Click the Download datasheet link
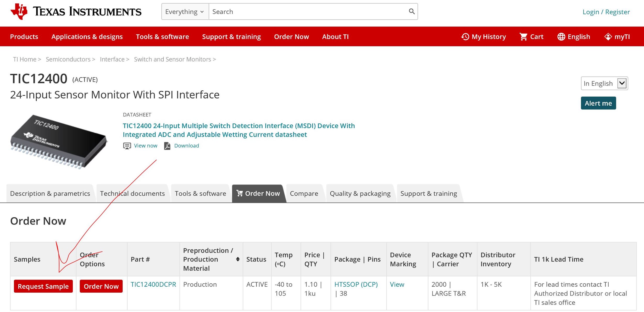This screenshot has height=312, width=644. 186,146
